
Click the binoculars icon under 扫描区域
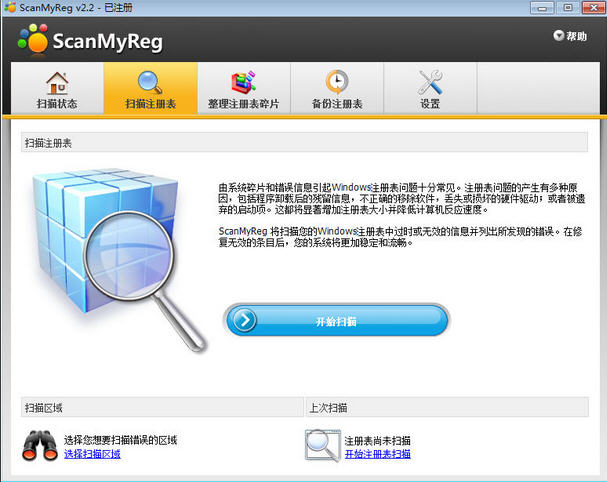pyautogui.click(x=40, y=445)
